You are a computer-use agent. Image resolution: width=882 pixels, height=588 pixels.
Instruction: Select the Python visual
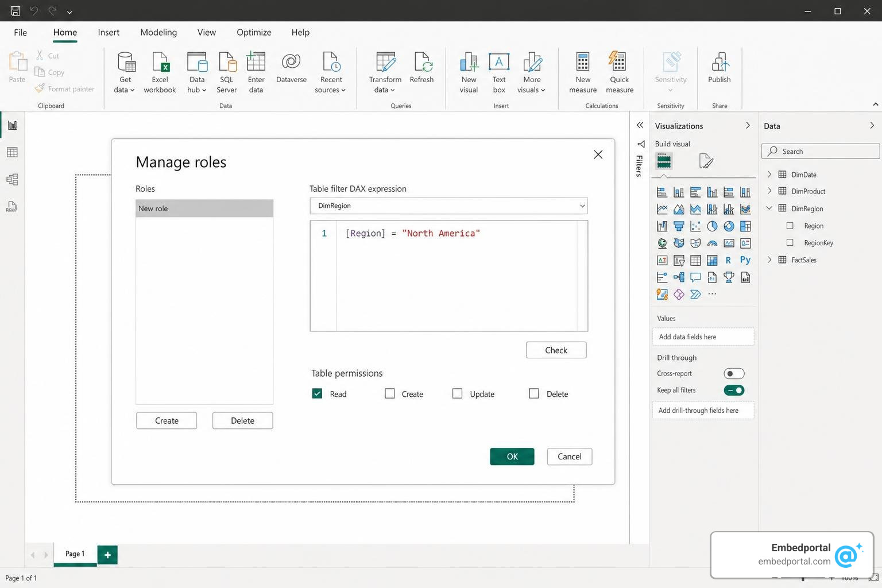coord(745,260)
